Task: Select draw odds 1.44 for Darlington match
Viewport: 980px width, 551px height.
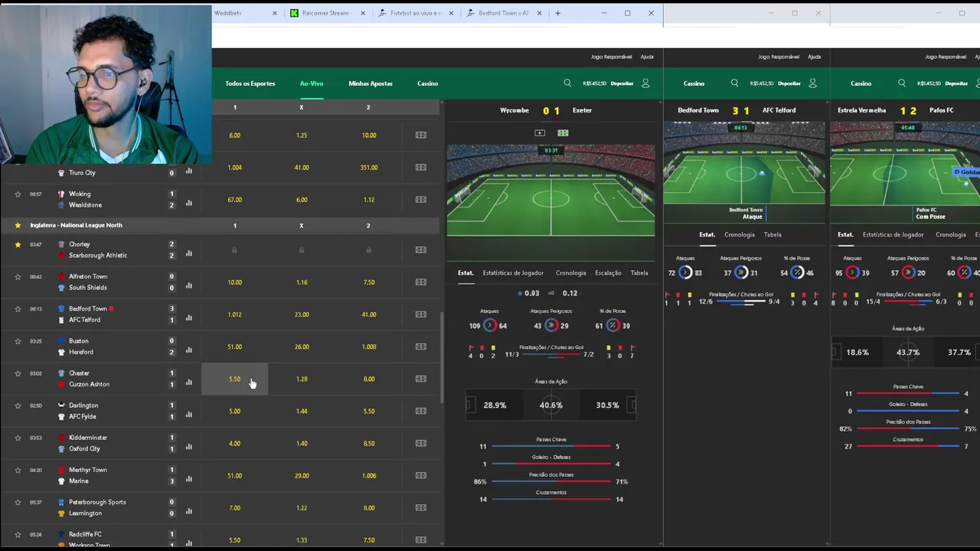Action: point(302,411)
